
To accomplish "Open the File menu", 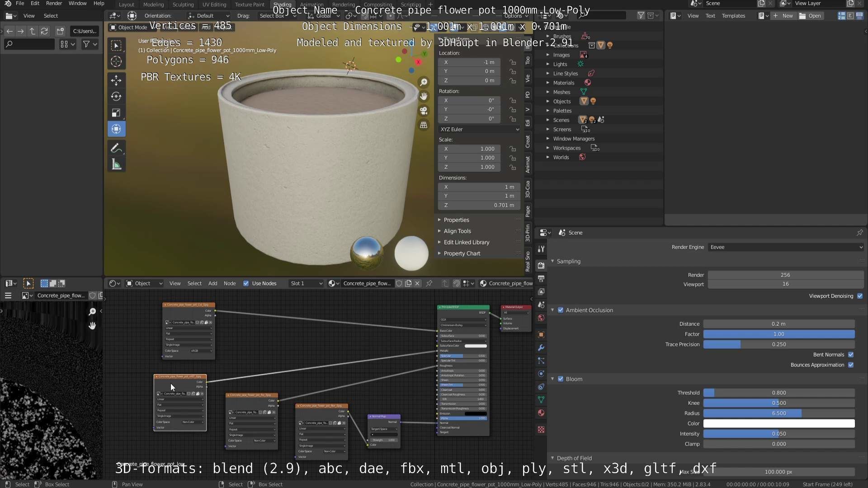I will [20, 4].
